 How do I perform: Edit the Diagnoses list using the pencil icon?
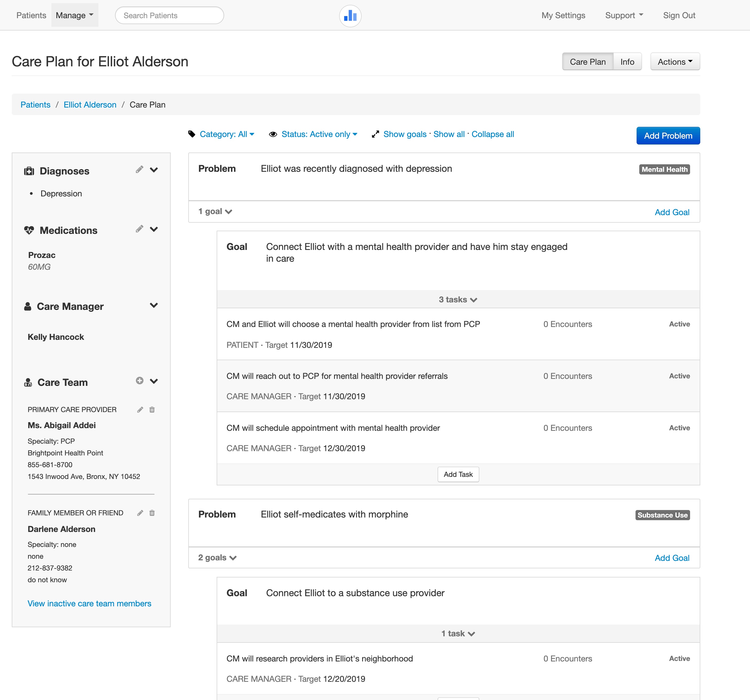coord(139,170)
